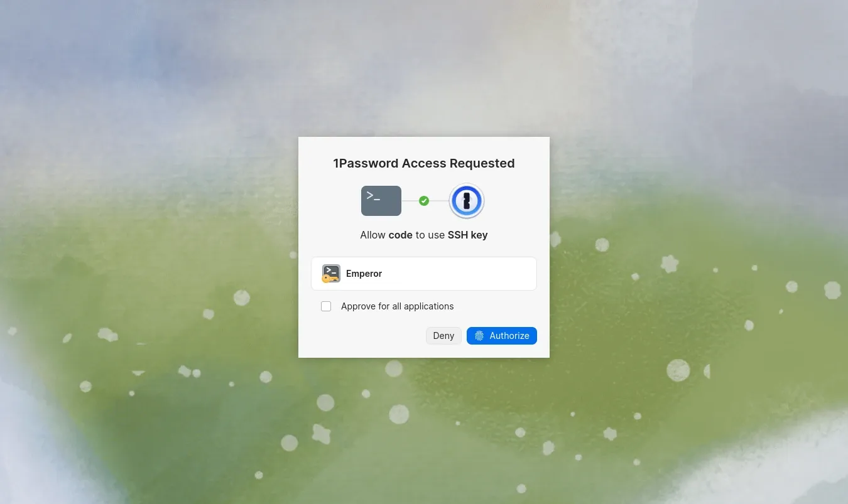The width and height of the screenshot is (848, 504).
Task: Click the 'Approve for all applications' label
Action: [397, 306]
